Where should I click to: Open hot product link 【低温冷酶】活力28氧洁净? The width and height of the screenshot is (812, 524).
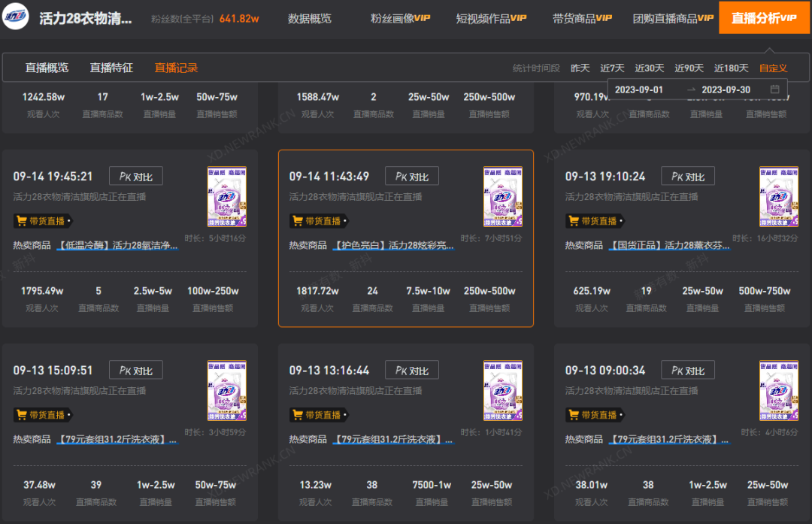(x=117, y=245)
